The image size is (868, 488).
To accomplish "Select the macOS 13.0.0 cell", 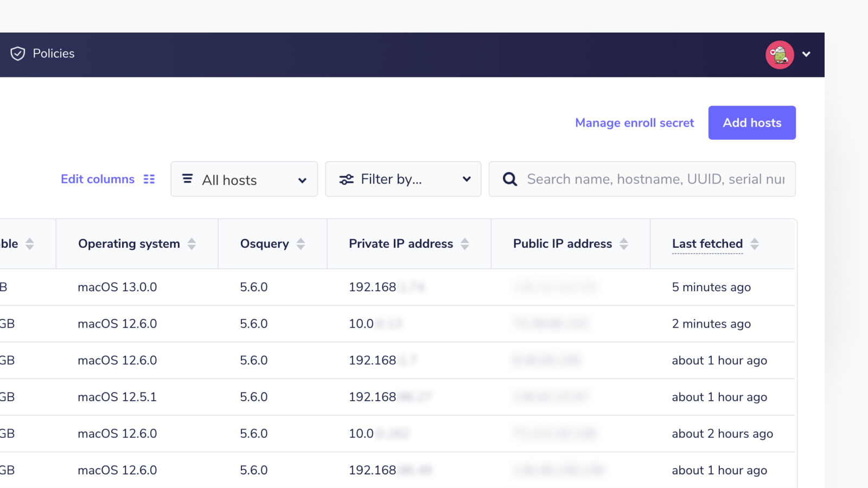I will tap(117, 287).
